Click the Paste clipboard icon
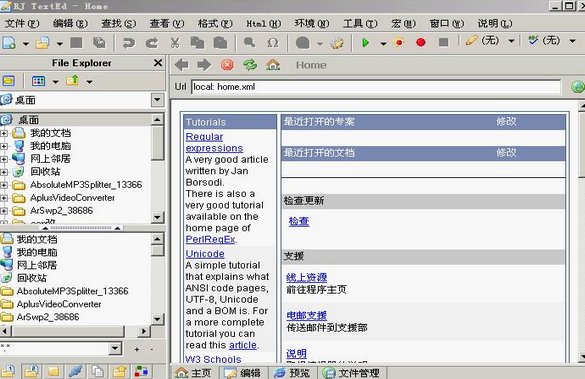This screenshot has height=379, width=585. [220, 43]
